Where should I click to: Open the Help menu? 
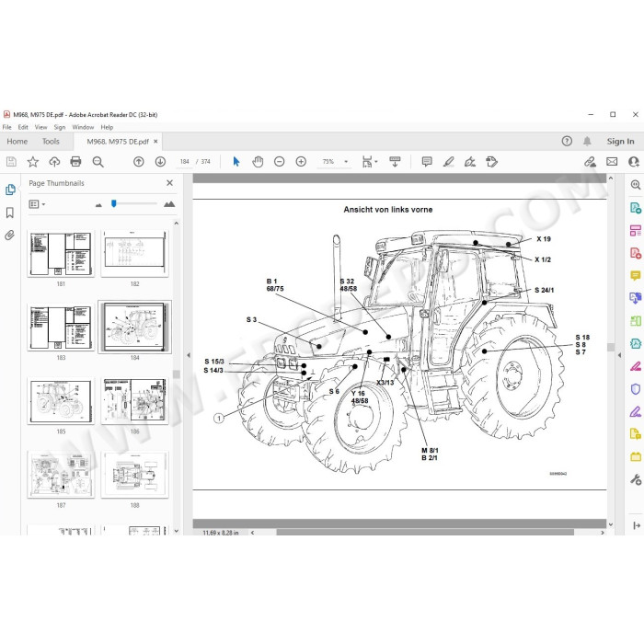(x=107, y=127)
